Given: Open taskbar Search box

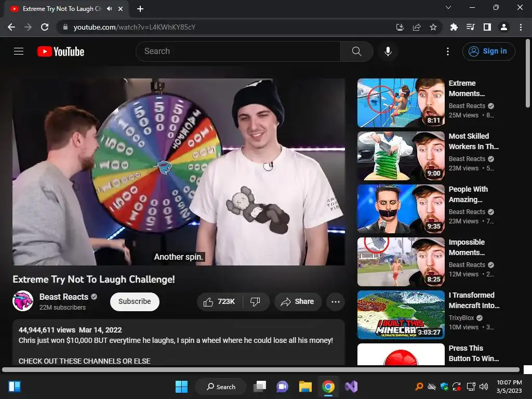Looking at the screenshot, I should point(221,387).
